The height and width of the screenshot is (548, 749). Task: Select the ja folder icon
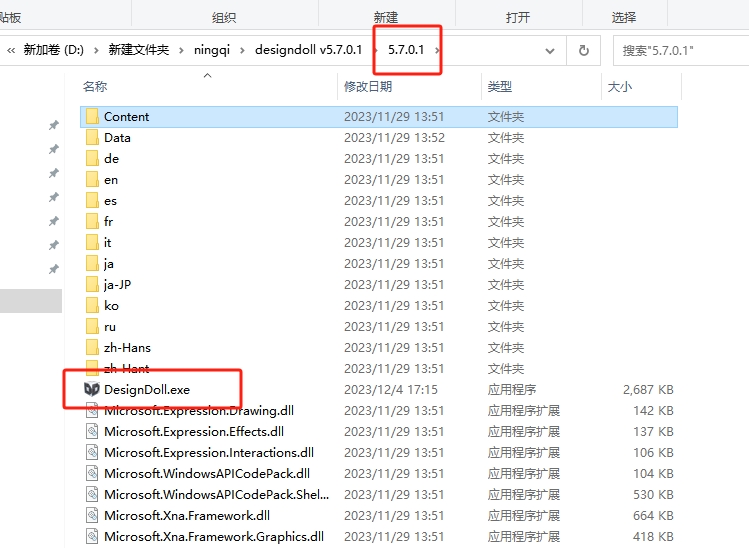tap(92, 264)
